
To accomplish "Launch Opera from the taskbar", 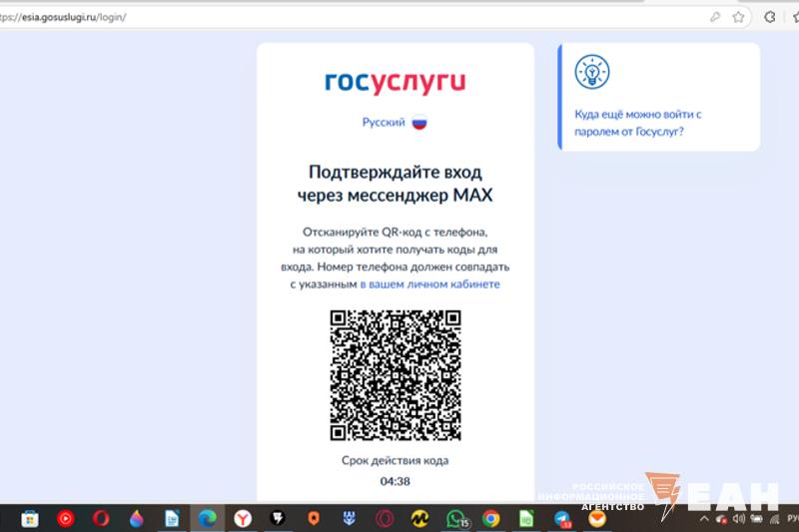I will (x=101, y=518).
